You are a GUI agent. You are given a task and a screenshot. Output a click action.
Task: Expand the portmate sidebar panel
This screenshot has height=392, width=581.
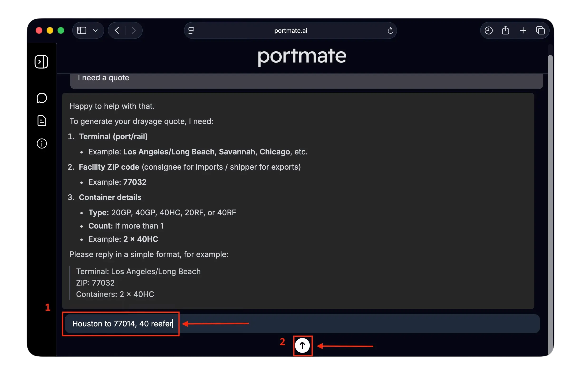(41, 62)
